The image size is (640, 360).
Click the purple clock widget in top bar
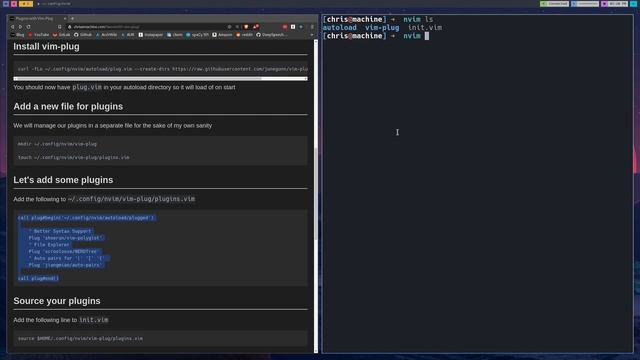click(x=615, y=4)
